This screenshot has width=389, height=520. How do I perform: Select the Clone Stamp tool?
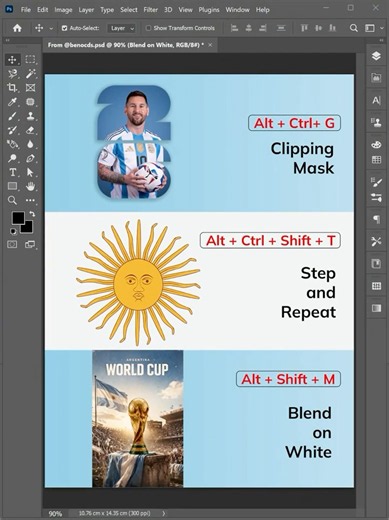tap(30, 116)
